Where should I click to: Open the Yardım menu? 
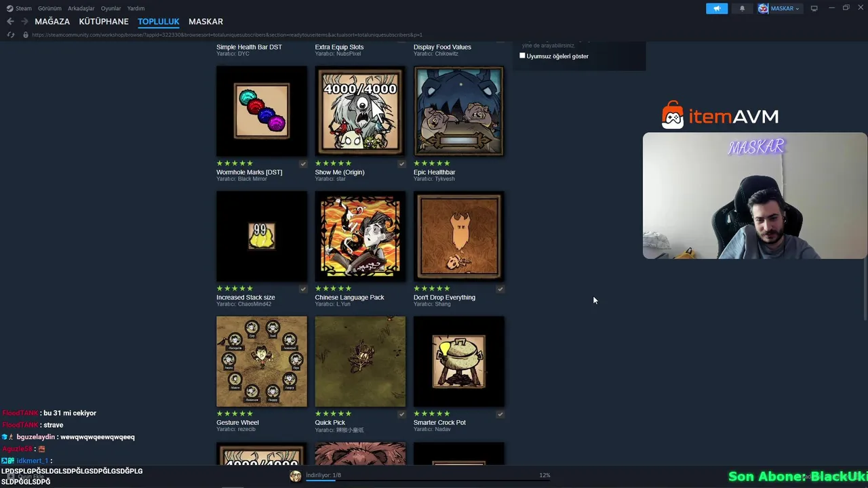136,8
